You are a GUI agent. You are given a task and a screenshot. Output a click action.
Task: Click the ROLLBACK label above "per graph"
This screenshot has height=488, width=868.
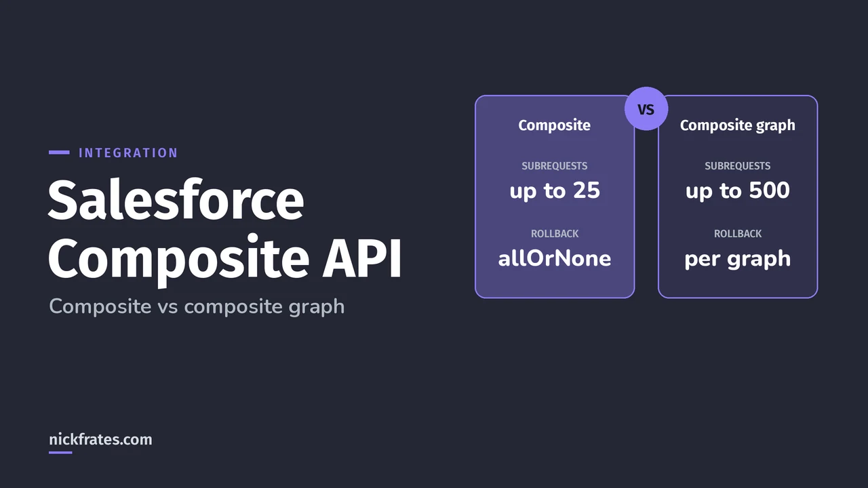pos(738,234)
